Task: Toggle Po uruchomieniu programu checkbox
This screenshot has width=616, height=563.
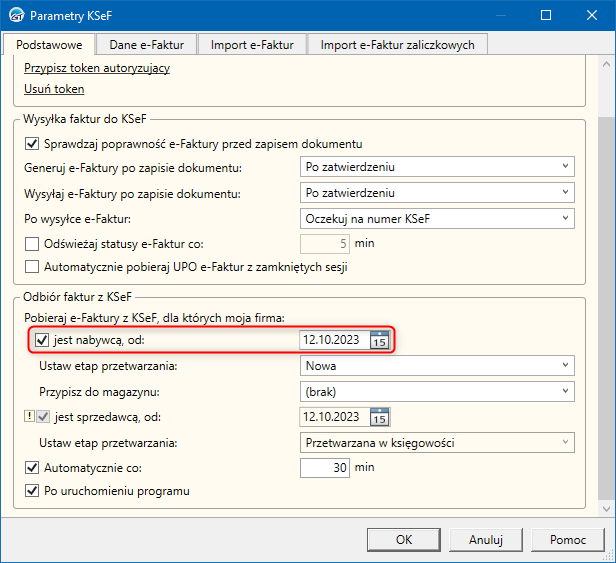Action: point(32,491)
